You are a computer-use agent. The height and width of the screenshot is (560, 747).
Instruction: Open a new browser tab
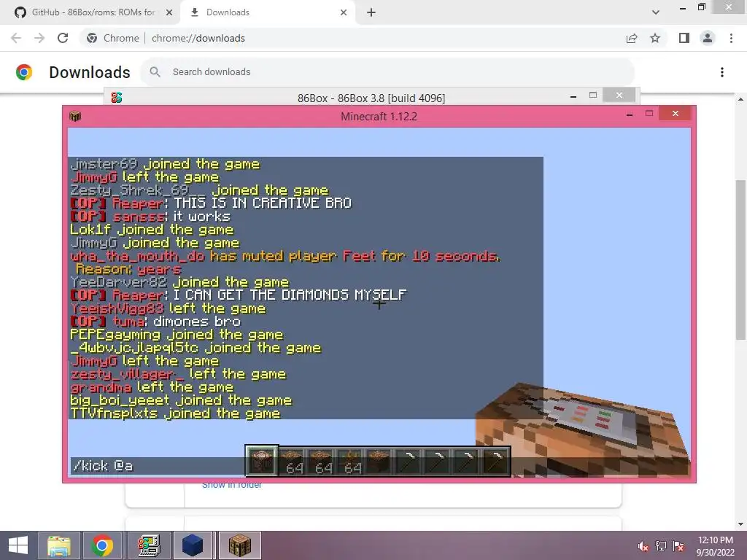371,12
